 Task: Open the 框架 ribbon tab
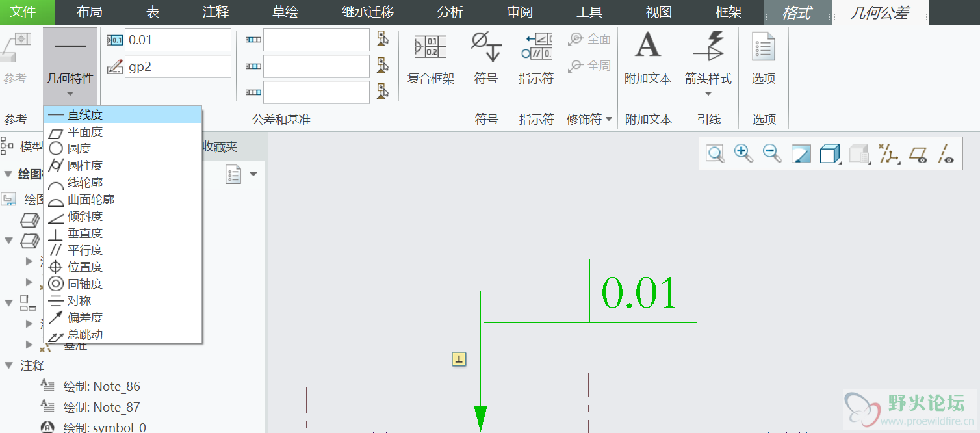tap(729, 12)
